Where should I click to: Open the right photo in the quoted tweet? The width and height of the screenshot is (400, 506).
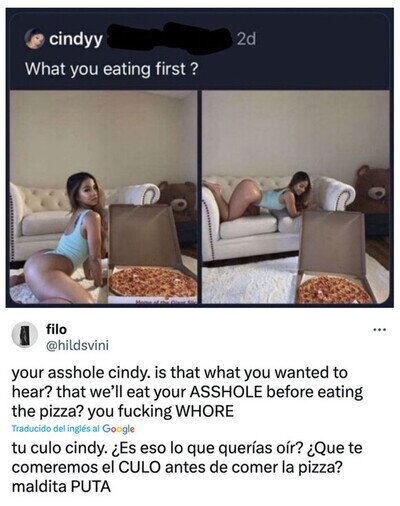pyautogui.click(x=296, y=197)
